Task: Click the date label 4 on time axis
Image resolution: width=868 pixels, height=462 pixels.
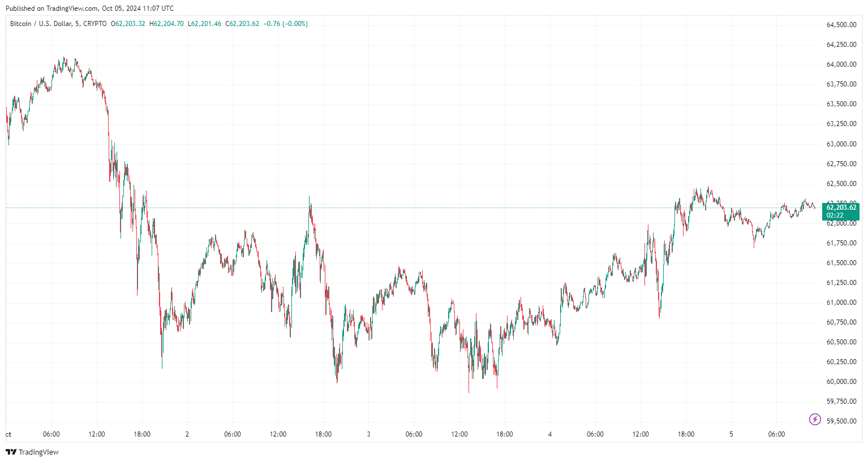Action: [550, 434]
